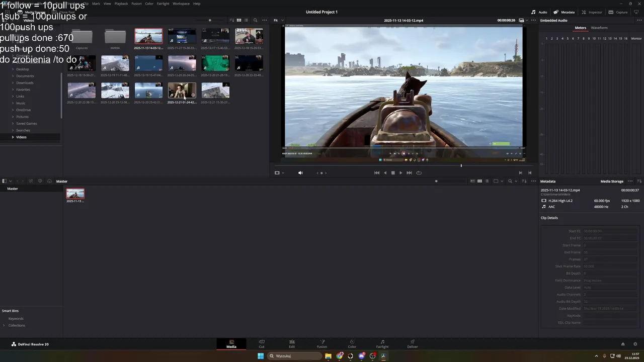The height and width of the screenshot is (362, 644).
Task: Open the viewer Fit zoom dropdown
Action: pos(278,20)
